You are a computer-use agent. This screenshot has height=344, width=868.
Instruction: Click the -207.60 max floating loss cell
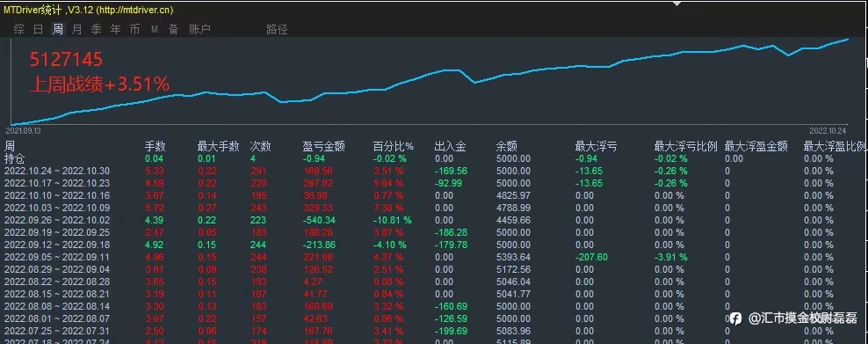[x=591, y=257]
